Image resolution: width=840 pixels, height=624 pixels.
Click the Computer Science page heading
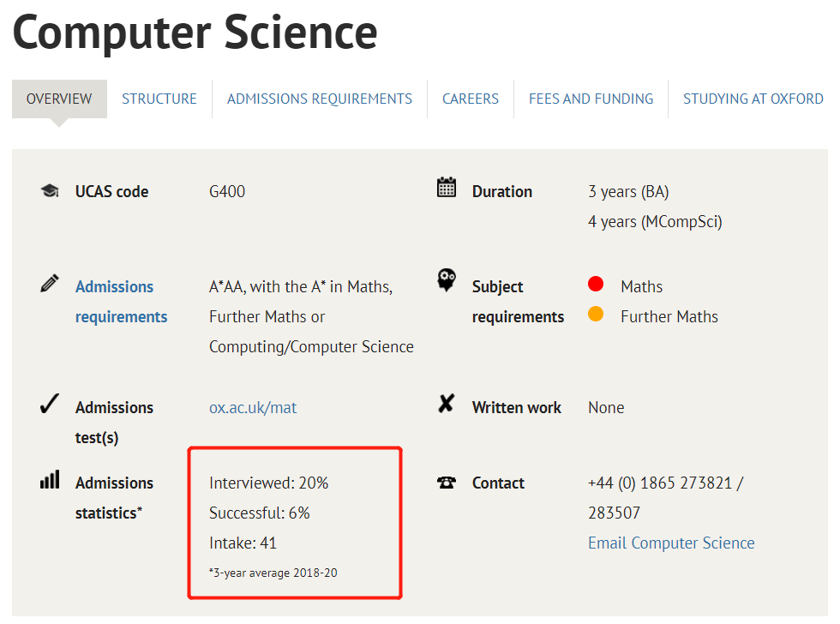click(x=195, y=33)
